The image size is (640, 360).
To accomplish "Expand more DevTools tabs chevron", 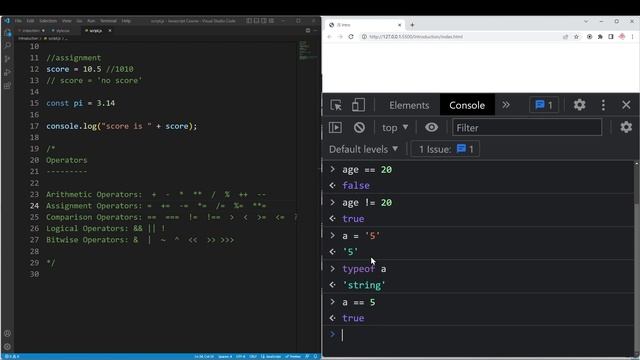I will pos(506,105).
